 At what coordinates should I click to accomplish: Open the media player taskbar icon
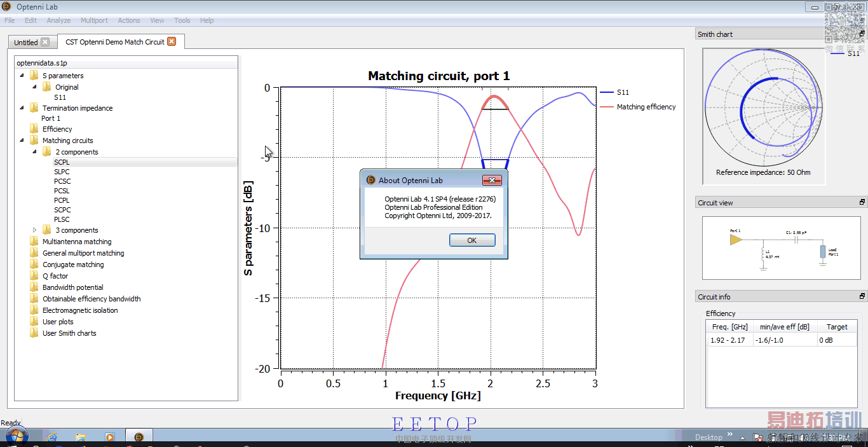(110, 437)
